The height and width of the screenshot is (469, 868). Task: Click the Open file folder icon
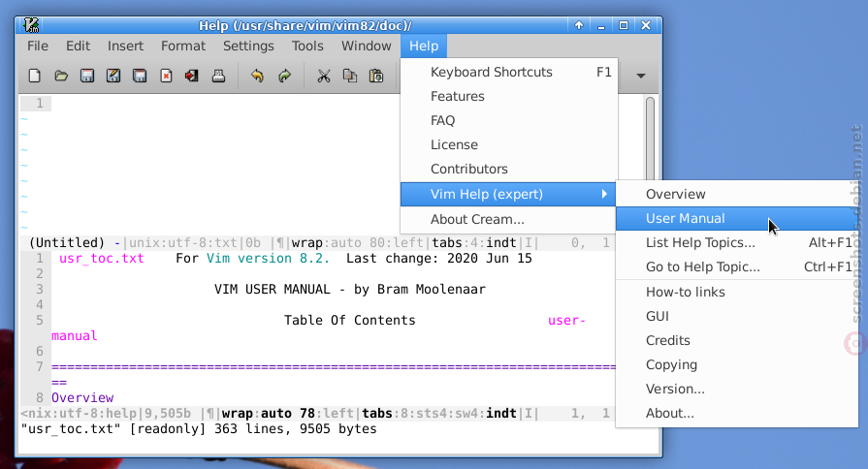[x=61, y=76]
